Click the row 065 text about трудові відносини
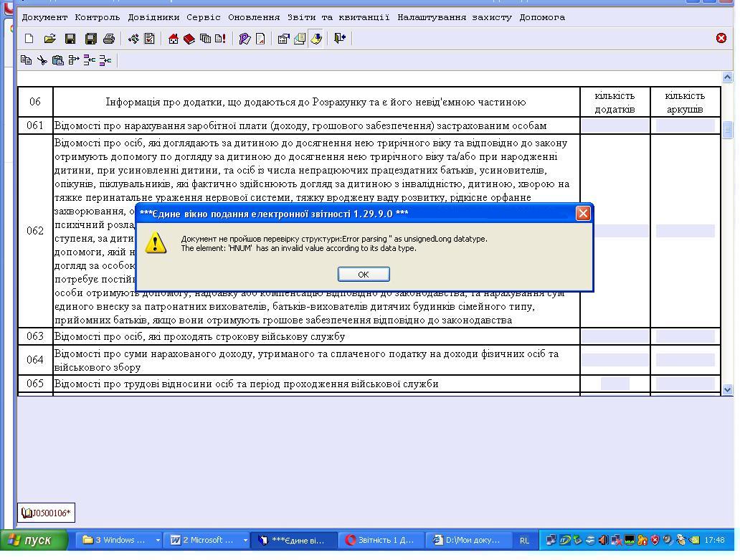The width and height of the screenshot is (740, 560). click(x=247, y=384)
